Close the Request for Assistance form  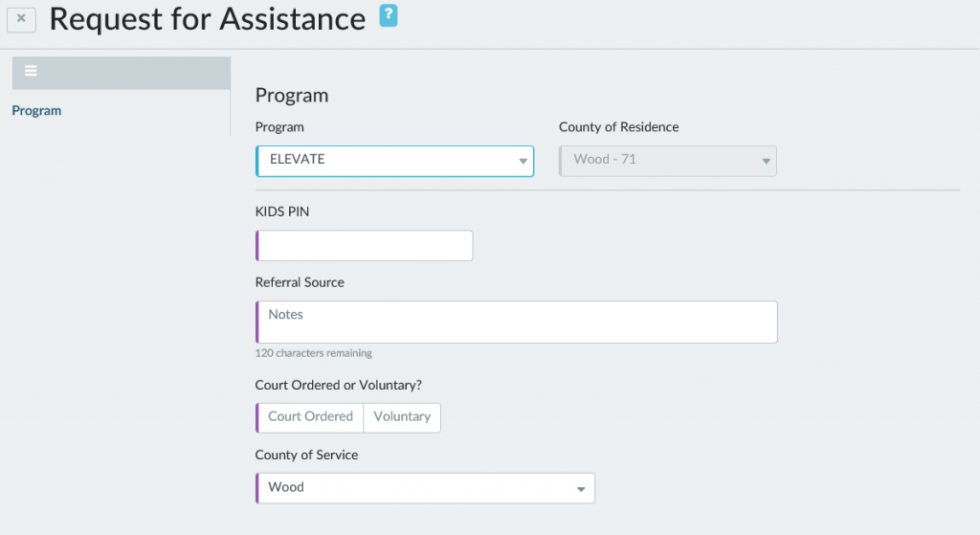coord(21,18)
